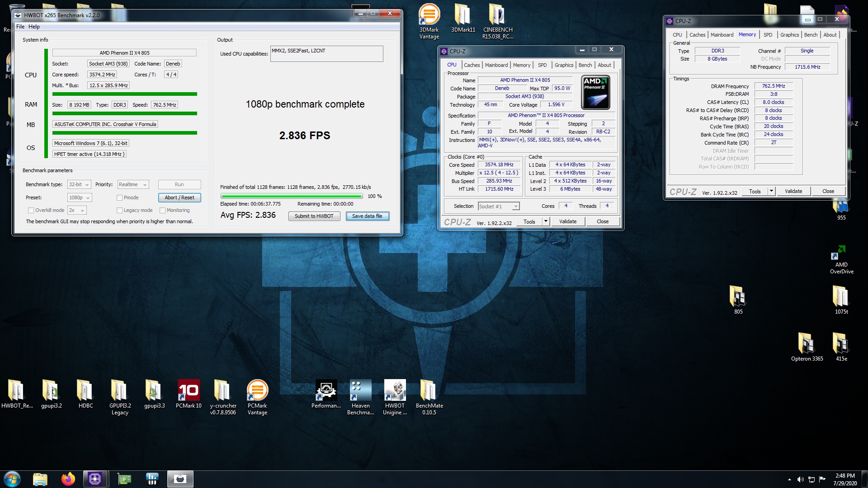Viewport: 868px width, 488px height.
Task: Launch the Performance test shortcut icon
Action: pos(326,394)
